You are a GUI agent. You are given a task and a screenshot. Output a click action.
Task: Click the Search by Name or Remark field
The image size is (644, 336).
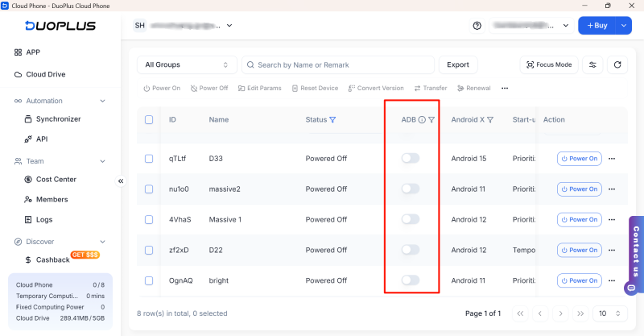pos(338,64)
